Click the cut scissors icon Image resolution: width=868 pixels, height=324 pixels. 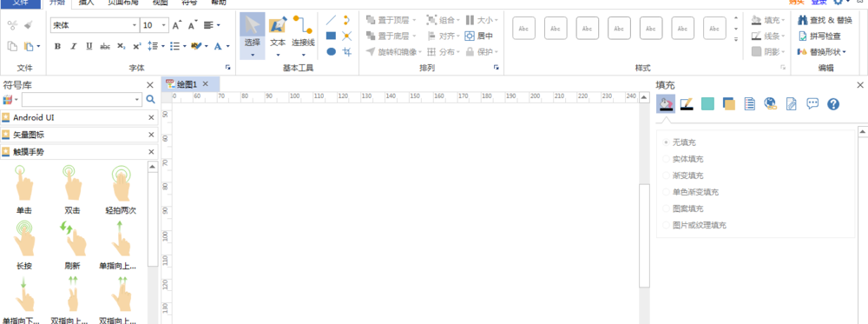pyautogui.click(x=12, y=25)
